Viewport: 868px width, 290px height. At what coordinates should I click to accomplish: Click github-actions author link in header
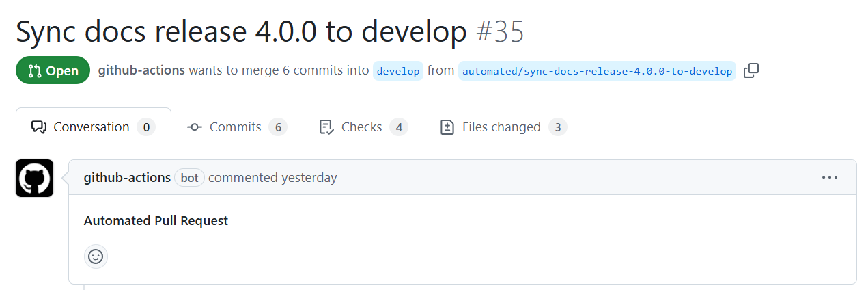[x=141, y=70]
